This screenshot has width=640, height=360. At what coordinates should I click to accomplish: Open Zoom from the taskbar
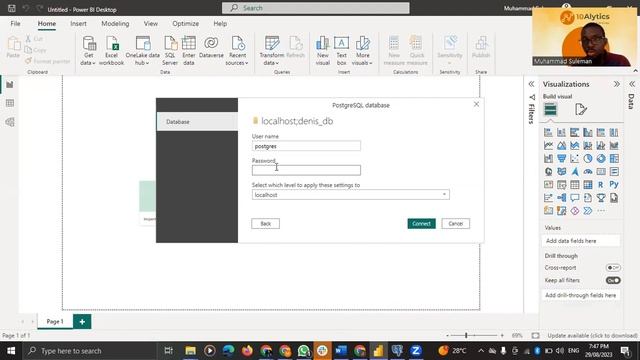tap(416, 351)
